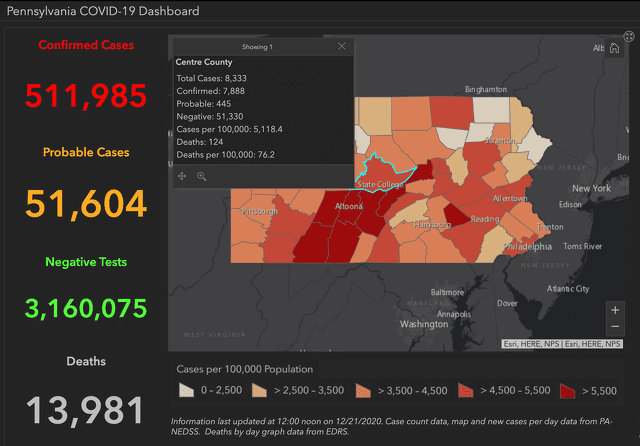Select the Deaths count 13,981
Viewport: 640px width, 446px height.
pos(86,410)
